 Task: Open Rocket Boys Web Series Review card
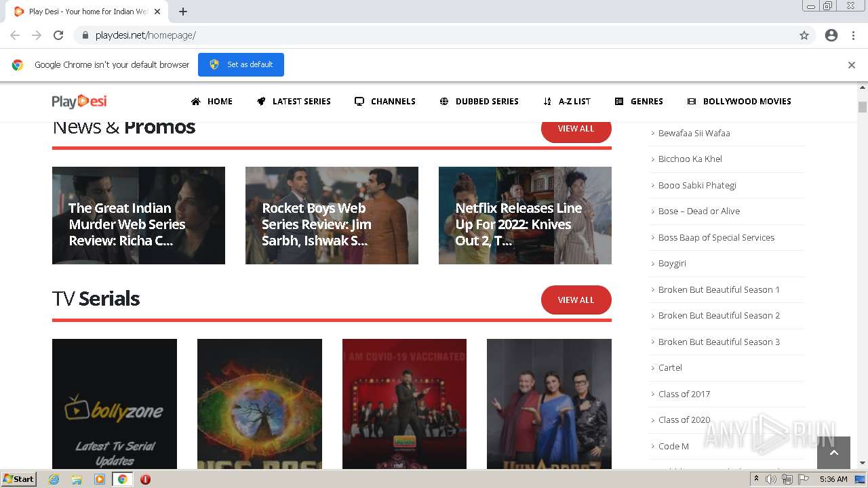332,216
